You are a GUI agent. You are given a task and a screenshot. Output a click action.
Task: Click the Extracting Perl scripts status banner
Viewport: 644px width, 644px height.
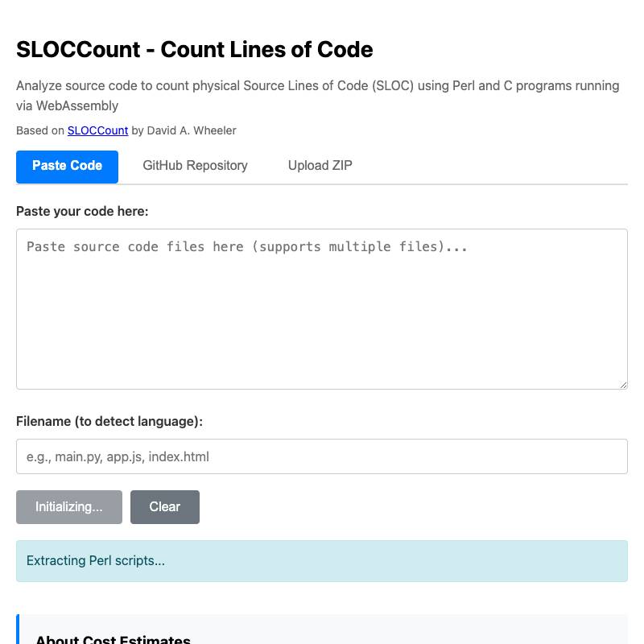point(322,560)
